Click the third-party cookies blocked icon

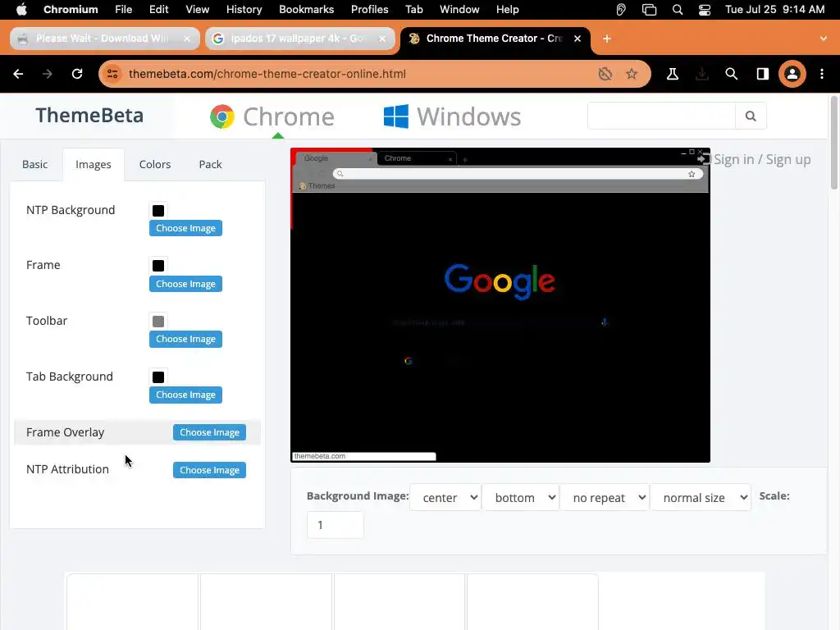[x=605, y=74]
